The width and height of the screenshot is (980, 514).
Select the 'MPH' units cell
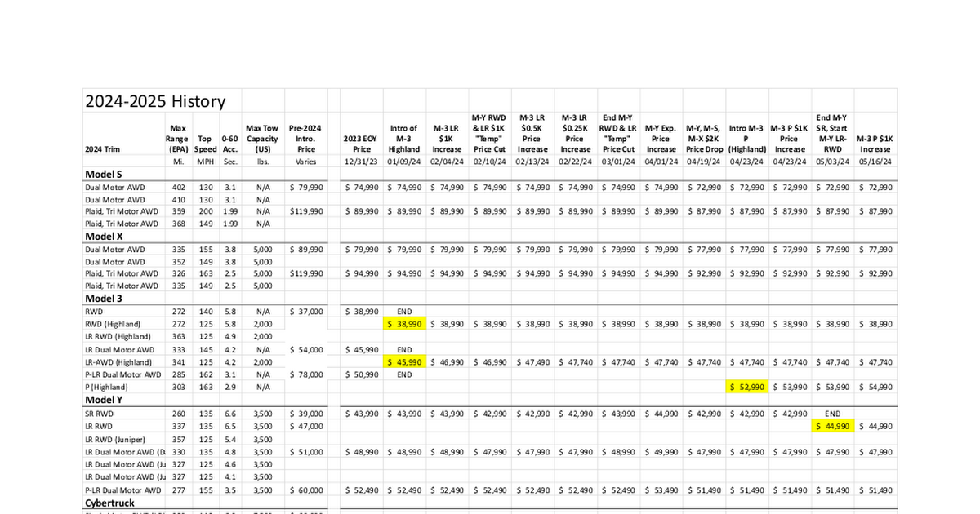tap(206, 162)
